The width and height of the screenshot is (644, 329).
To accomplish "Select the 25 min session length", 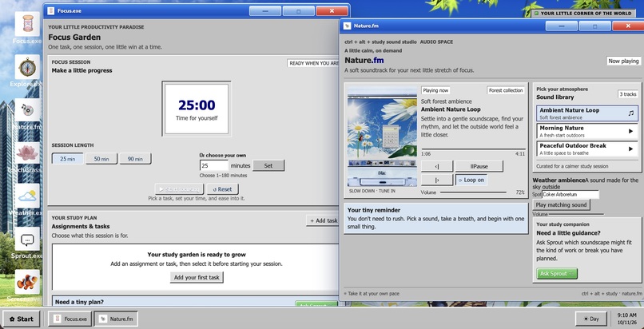I will click(x=68, y=159).
